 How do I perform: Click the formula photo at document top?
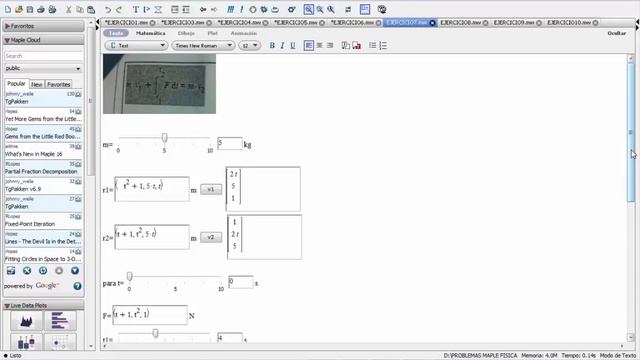(159, 84)
